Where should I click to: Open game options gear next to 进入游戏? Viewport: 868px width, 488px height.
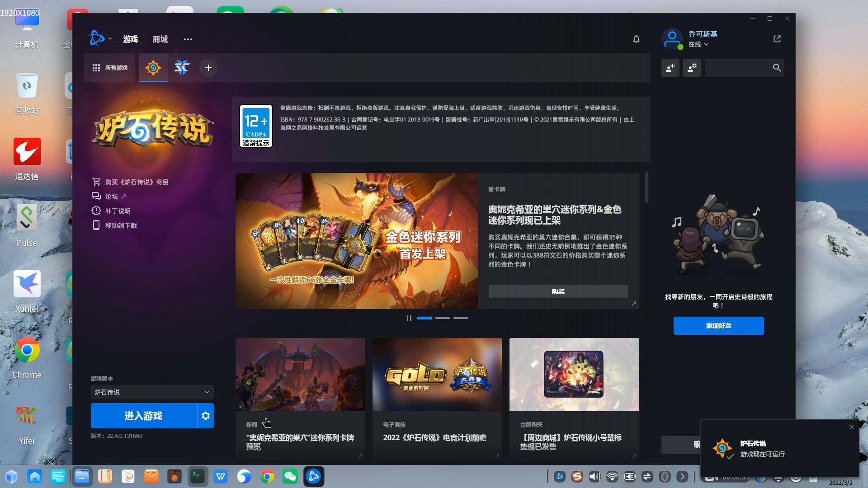(x=205, y=416)
